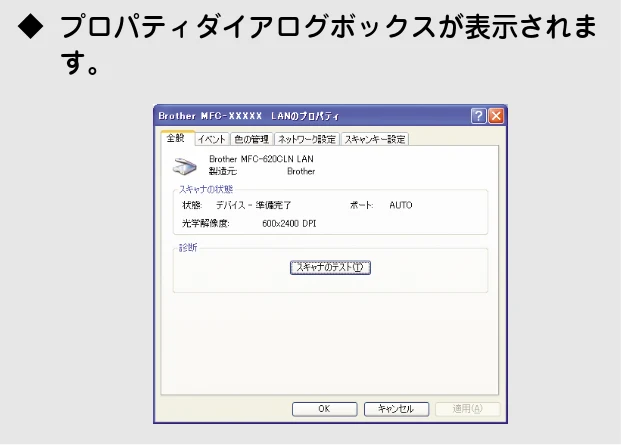Switch to the イベント tab
The width and height of the screenshot is (621, 445).
[x=212, y=139]
